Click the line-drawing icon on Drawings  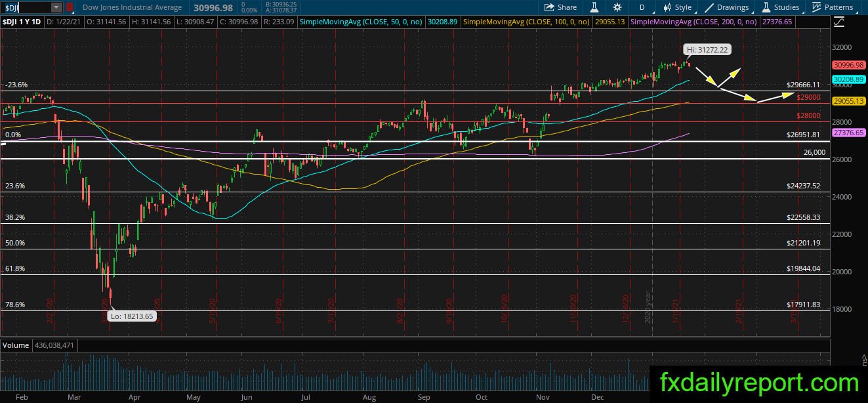[x=709, y=7]
